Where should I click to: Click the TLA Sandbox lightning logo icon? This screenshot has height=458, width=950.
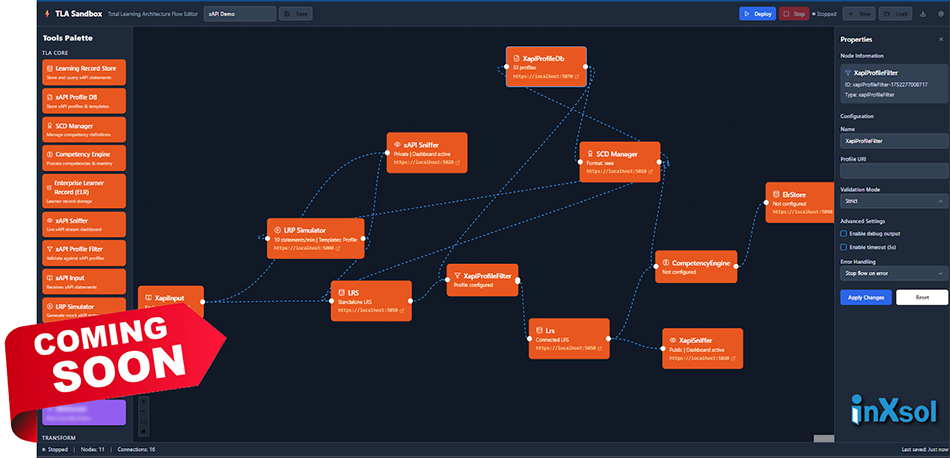[x=47, y=13]
